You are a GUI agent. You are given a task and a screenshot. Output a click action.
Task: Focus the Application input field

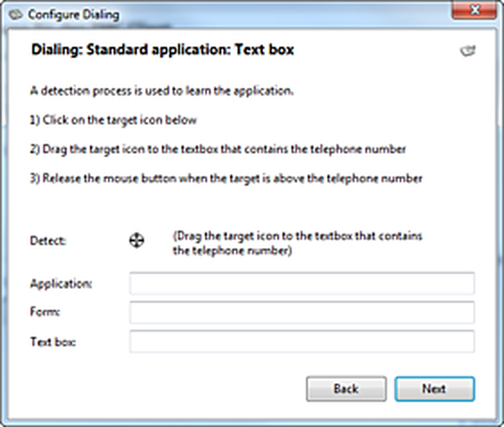pyautogui.click(x=302, y=283)
